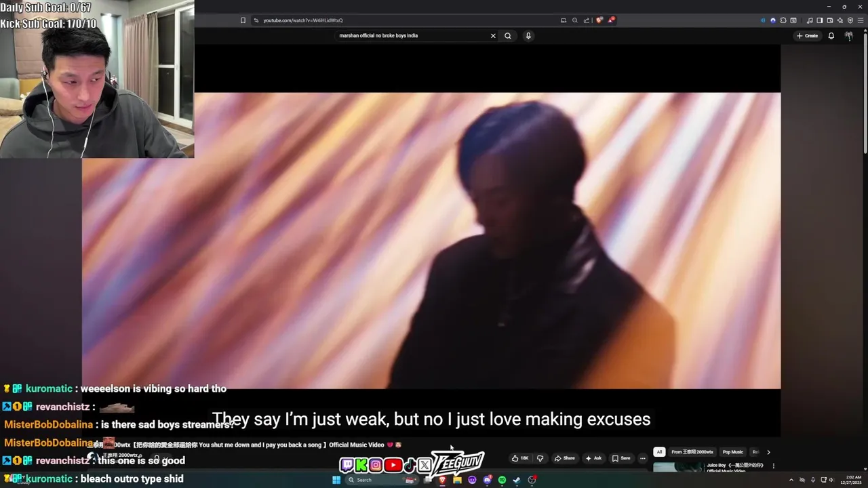This screenshot has width=868, height=488.
Task: Click the Official Music Video title text
Action: coord(357,445)
